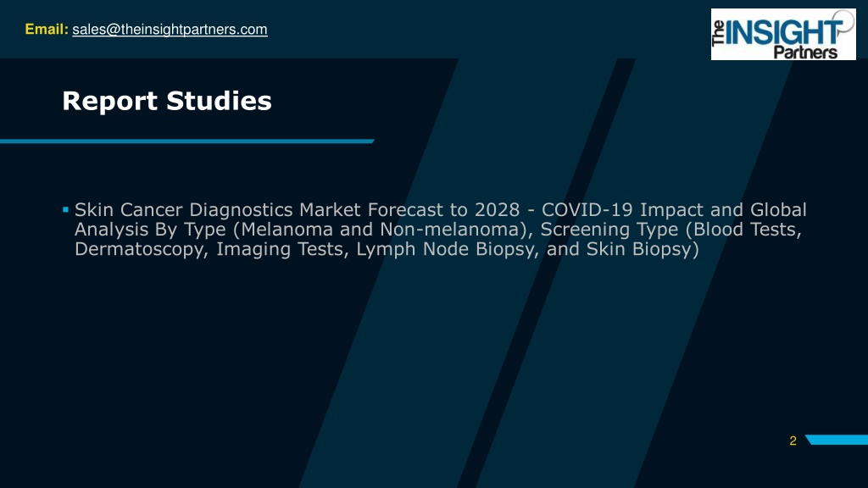
Task: Select the words "Blood Tests"
Action: point(743,230)
